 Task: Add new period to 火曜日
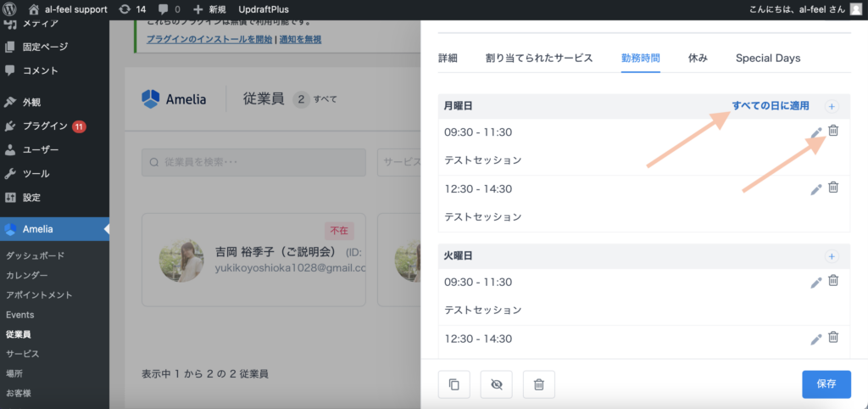[831, 256]
